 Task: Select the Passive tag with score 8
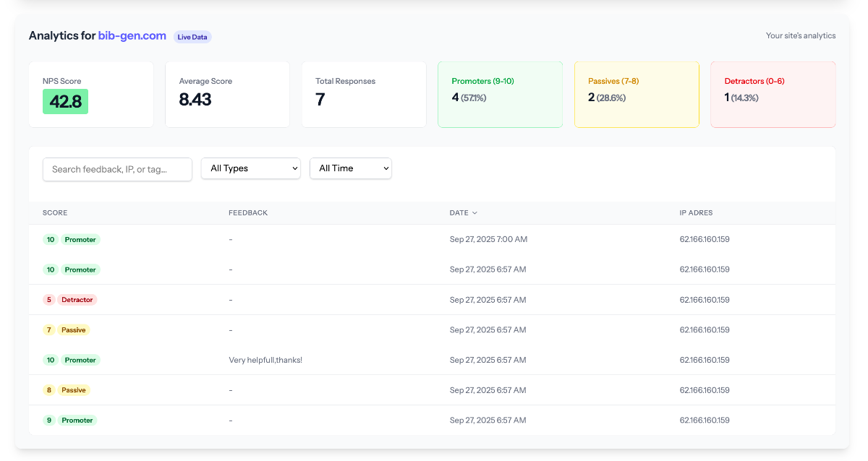coord(73,390)
